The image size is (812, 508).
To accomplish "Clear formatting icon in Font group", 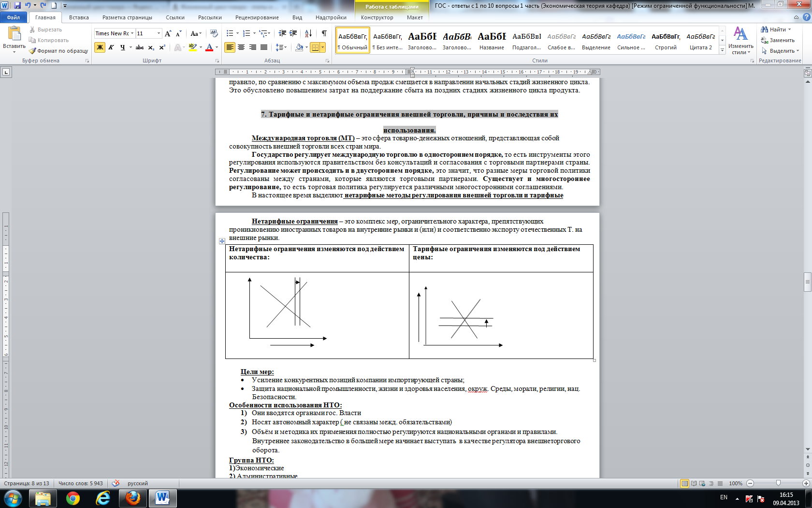I will tap(214, 33).
